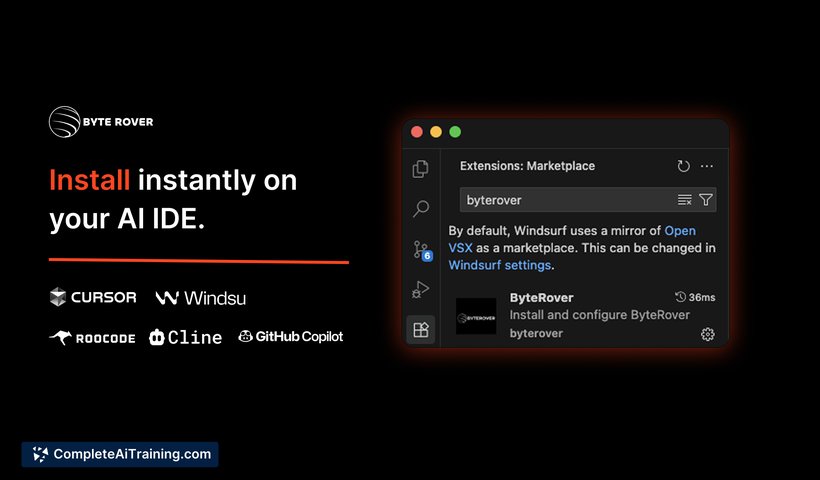Click the Cursor logo
The image size is (820, 480).
[93, 297]
